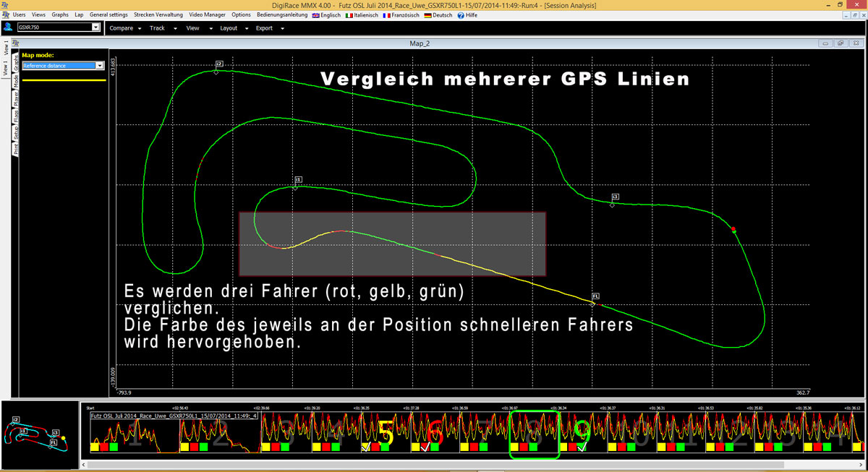The height and width of the screenshot is (472, 868).
Task: Click the left arrow of the lap scrollbar
Action: coord(84,465)
